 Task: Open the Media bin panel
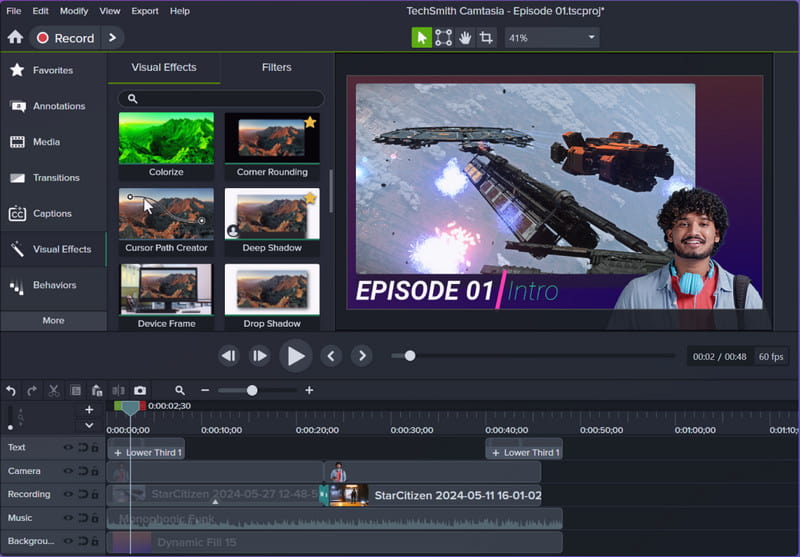click(53, 142)
